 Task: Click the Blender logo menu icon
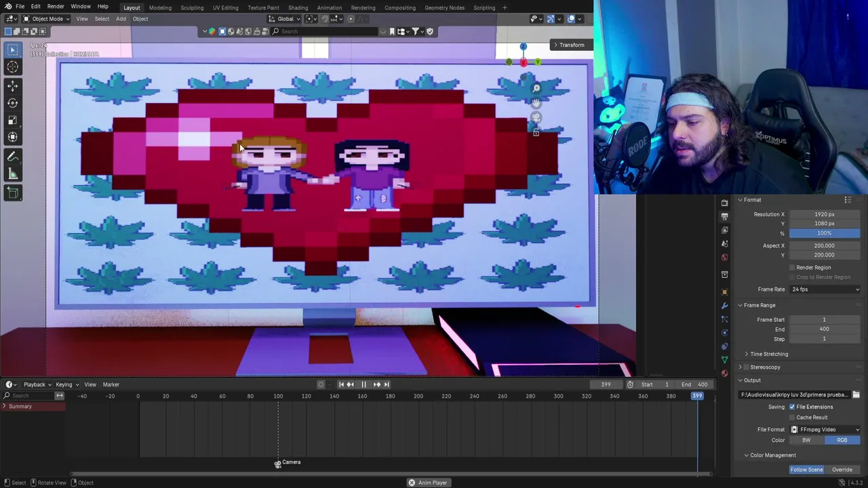pos(7,7)
